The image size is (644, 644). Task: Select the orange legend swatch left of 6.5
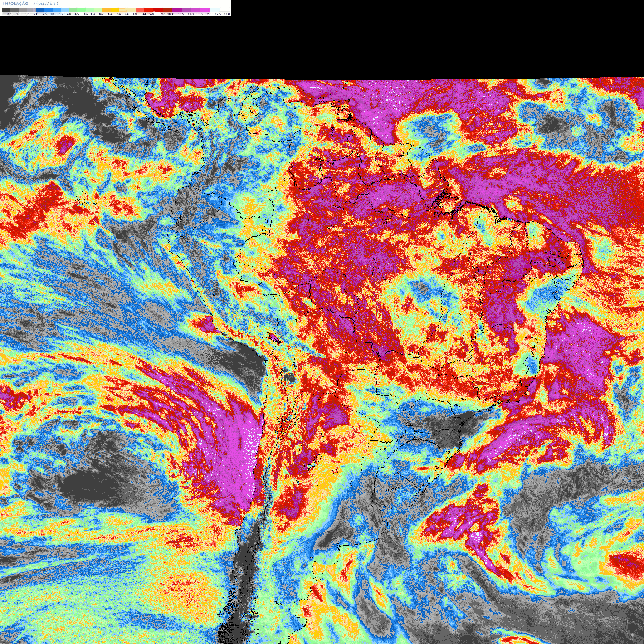pos(106,10)
